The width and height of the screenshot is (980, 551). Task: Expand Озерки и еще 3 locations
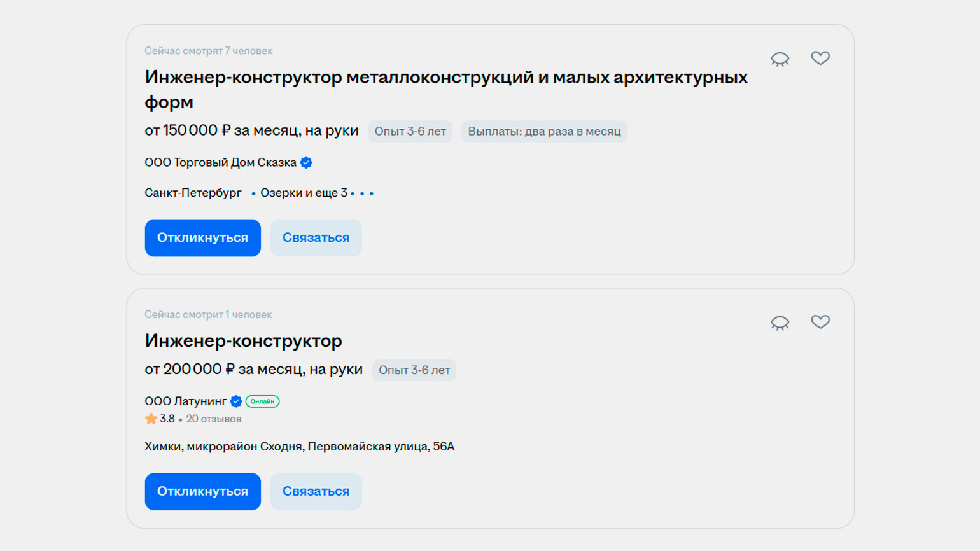point(304,193)
